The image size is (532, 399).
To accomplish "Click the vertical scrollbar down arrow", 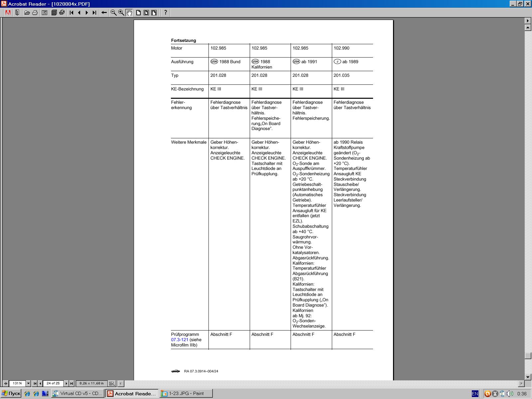I will pyautogui.click(x=528, y=377).
